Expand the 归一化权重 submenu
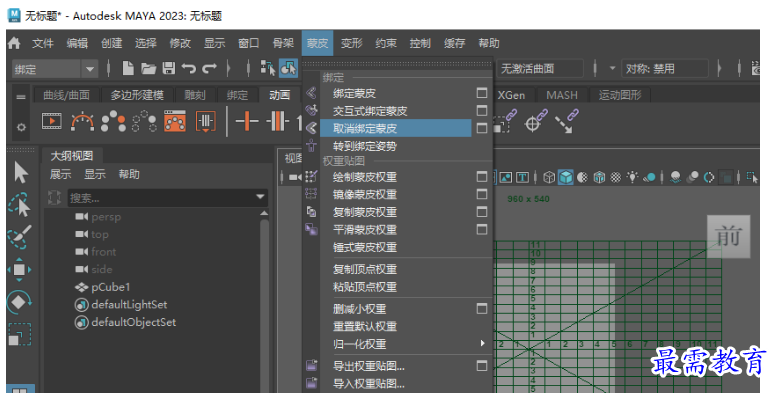The height and width of the screenshot is (393, 775). (482, 343)
